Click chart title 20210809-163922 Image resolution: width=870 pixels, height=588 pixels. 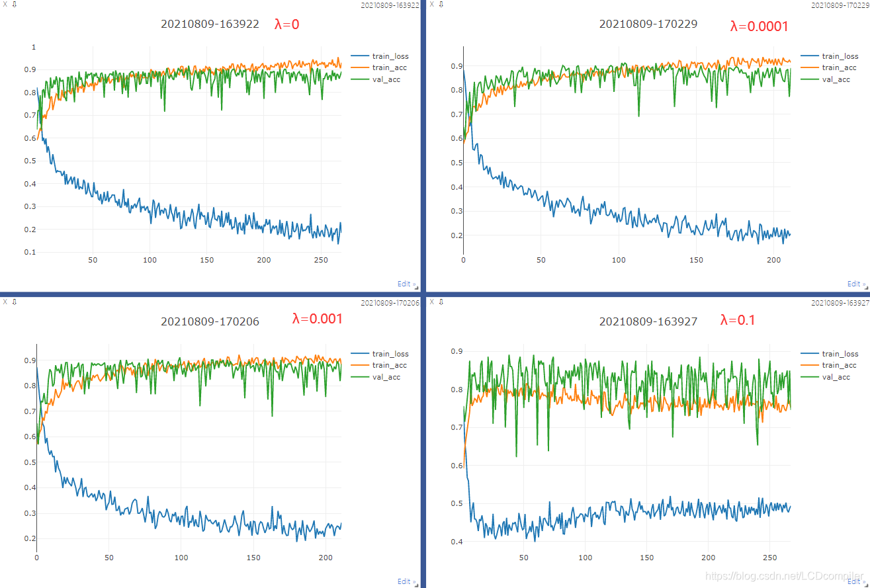click(210, 24)
